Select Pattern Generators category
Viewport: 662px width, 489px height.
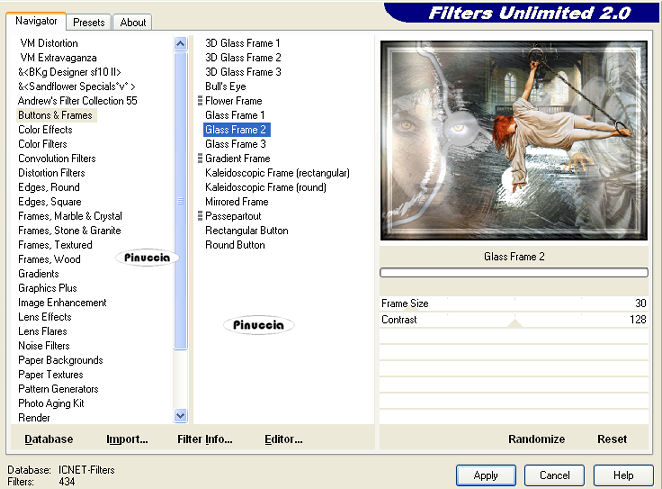coord(58,388)
